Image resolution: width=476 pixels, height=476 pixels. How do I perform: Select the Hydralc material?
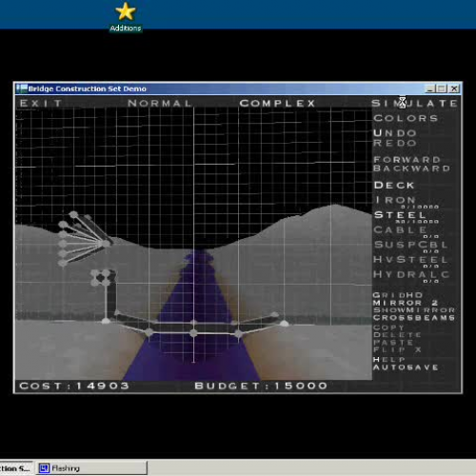411,274
